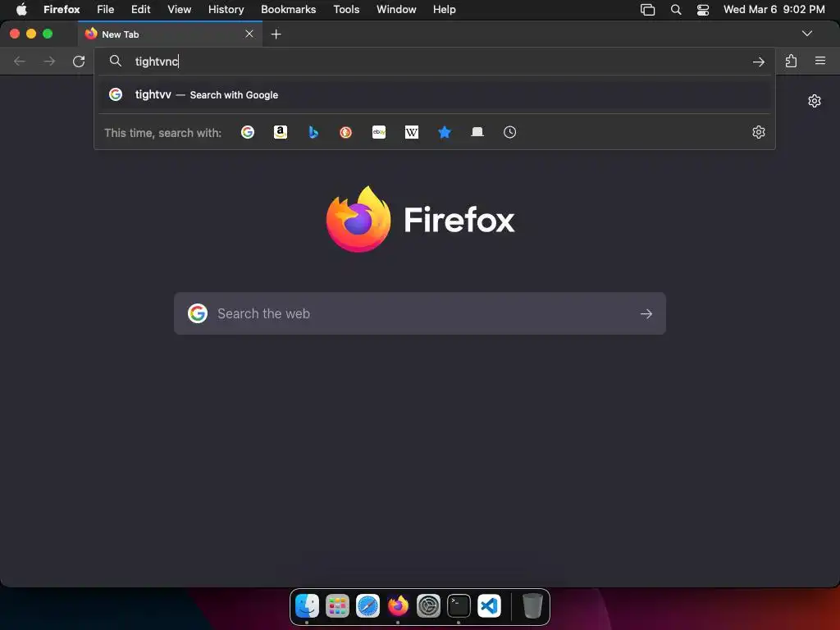Open the View menu
The image size is (840, 630).
tap(179, 10)
